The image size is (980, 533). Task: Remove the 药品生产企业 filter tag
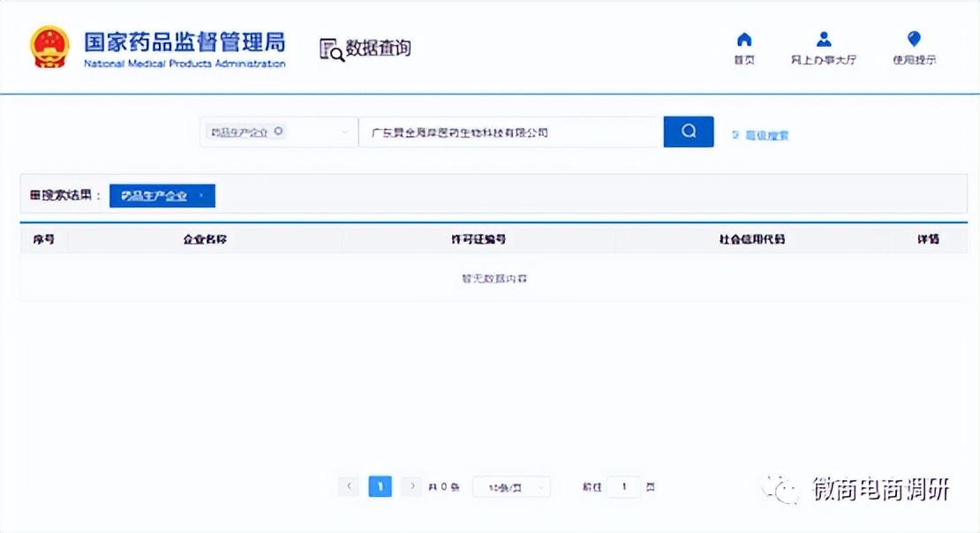coord(203,195)
